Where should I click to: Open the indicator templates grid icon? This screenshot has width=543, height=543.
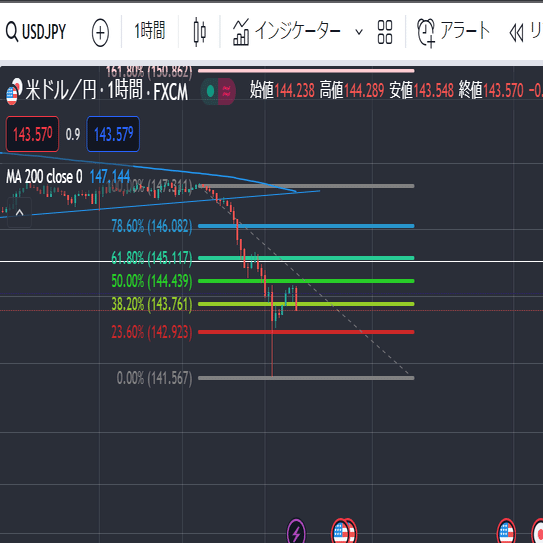[x=385, y=32]
